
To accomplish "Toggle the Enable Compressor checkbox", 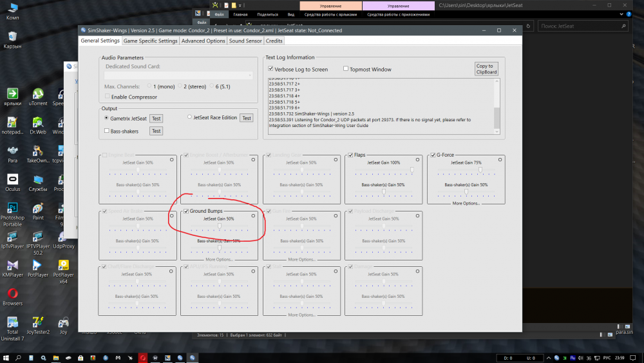I will (107, 97).
